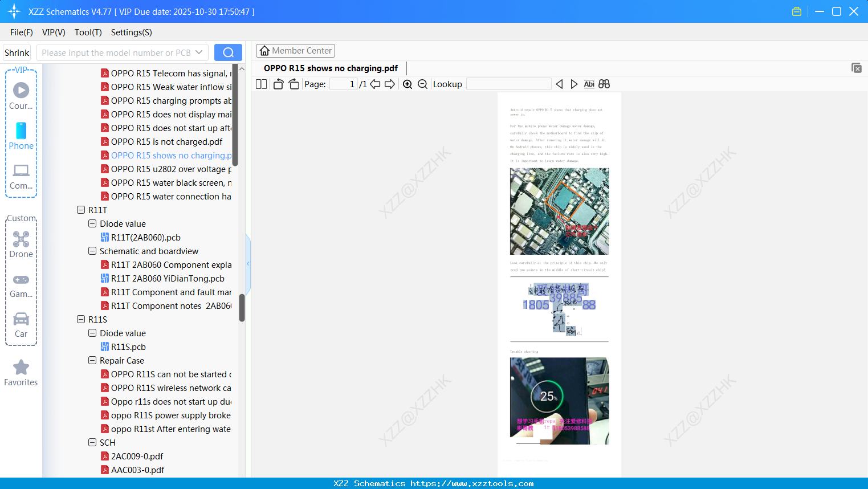Open R11S.pcb diode value file
868x489 pixels.
pos(128,347)
